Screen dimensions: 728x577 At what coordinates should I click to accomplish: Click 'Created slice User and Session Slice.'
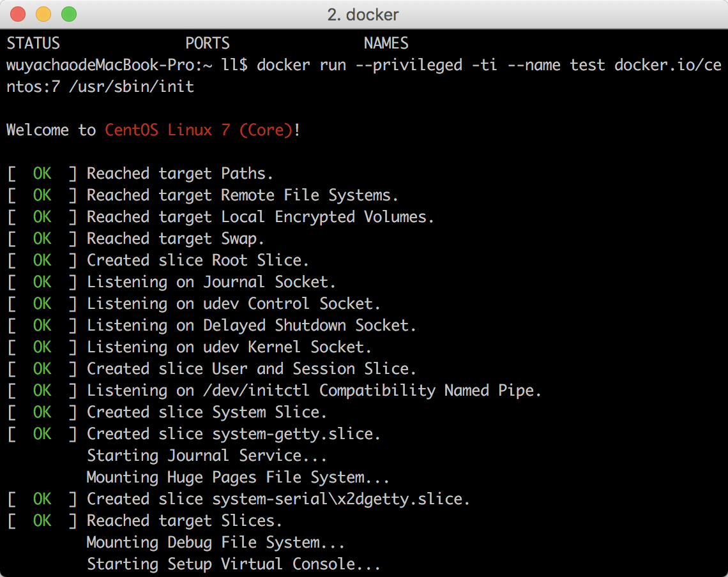click(252, 369)
